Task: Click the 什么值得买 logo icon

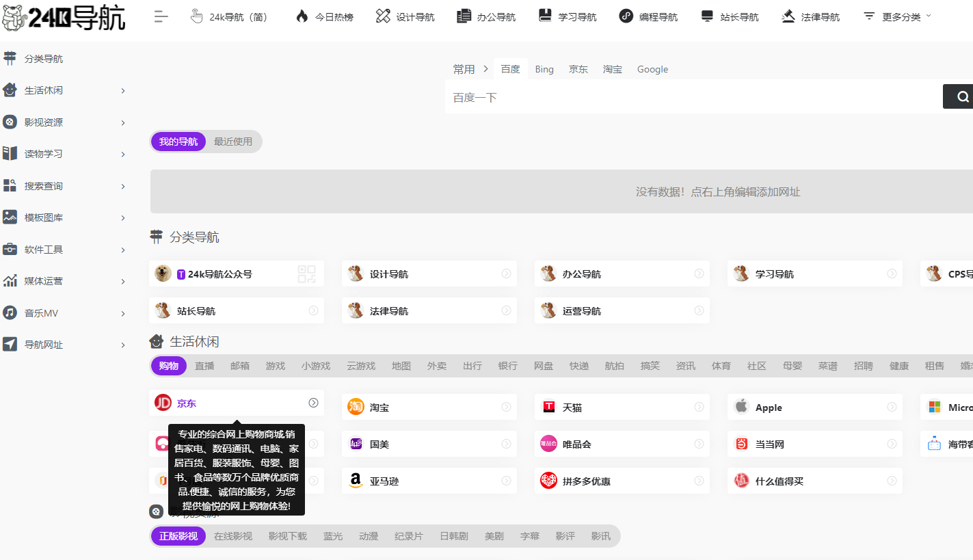Action: coord(741,481)
